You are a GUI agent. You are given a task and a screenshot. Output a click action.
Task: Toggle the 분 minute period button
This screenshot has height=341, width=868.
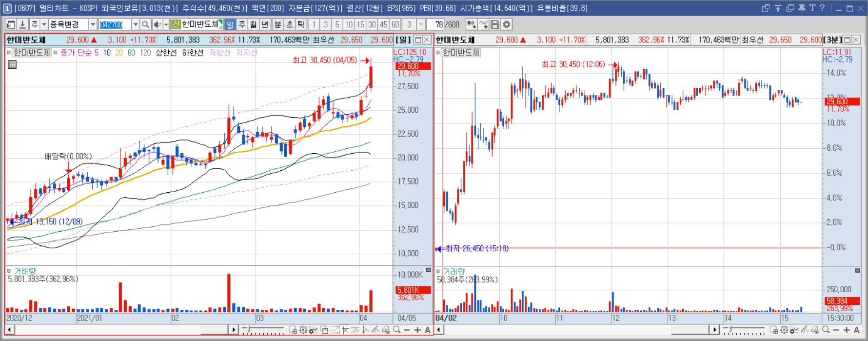(x=277, y=24)
